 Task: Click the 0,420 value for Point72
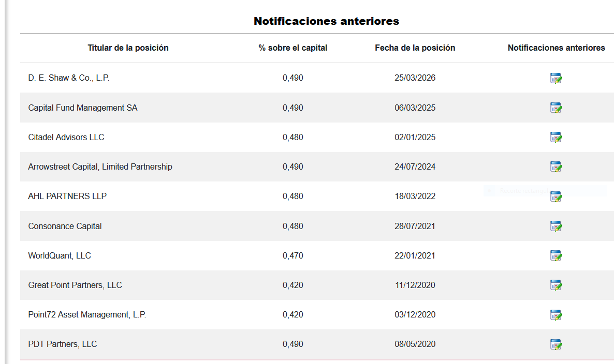pyautogui.click(x=293, y=314)
